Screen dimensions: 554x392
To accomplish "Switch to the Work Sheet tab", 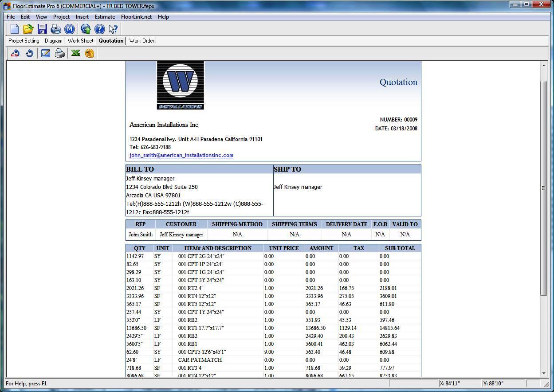I will point(80,41).
